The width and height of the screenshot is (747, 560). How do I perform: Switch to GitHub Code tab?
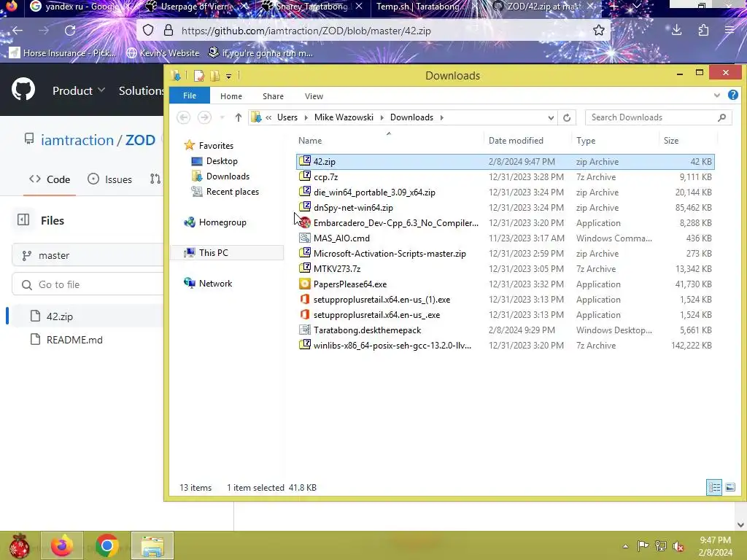pos(50,179)
